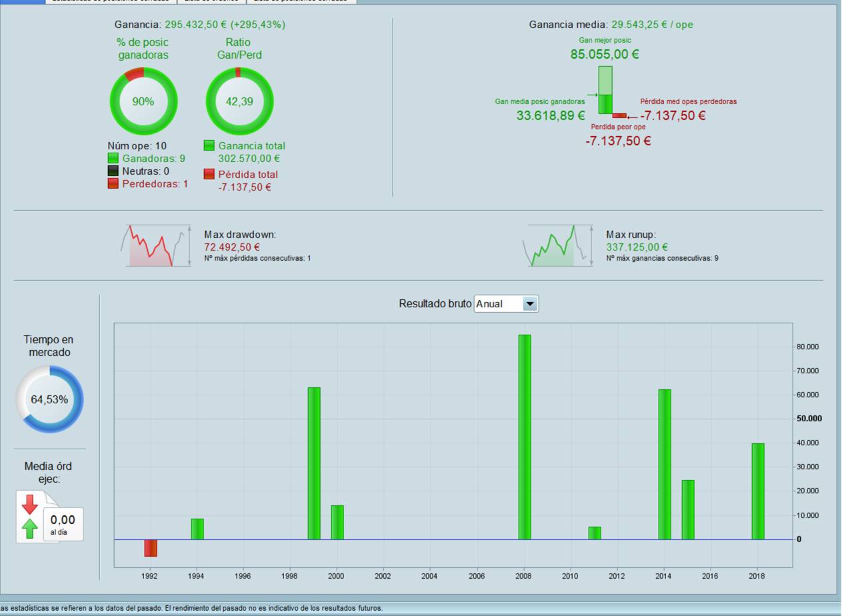Click the 90% winning positions donut chart
Viewport: 842px width, 616px height.
pos(143,101)
